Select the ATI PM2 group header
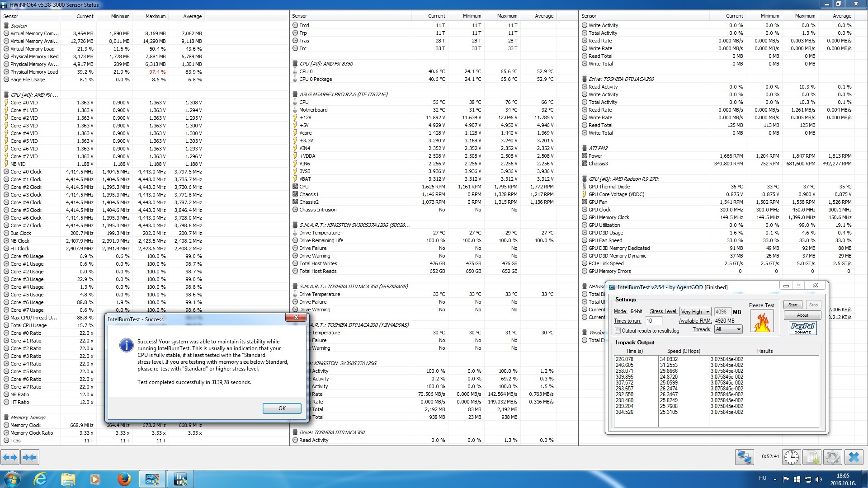This screenshot has height=488, width=868. click(x=598, y=148)
